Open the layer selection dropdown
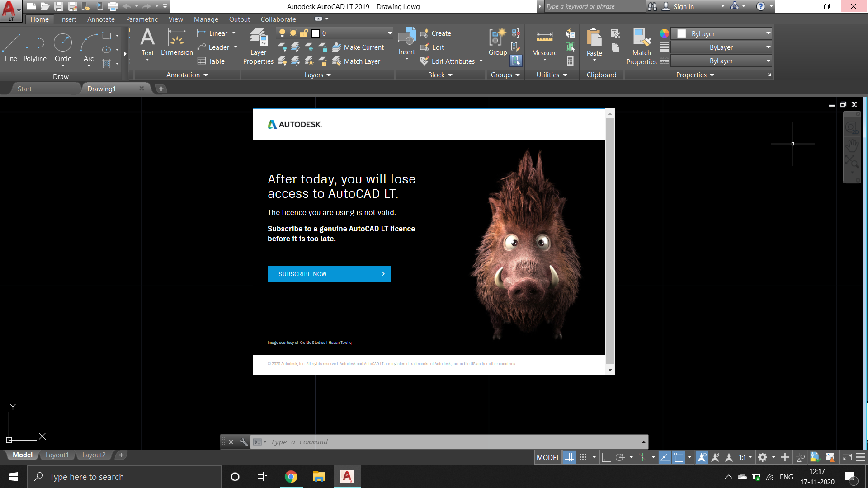This screenshot has width=868, height=488. point(335,33)
